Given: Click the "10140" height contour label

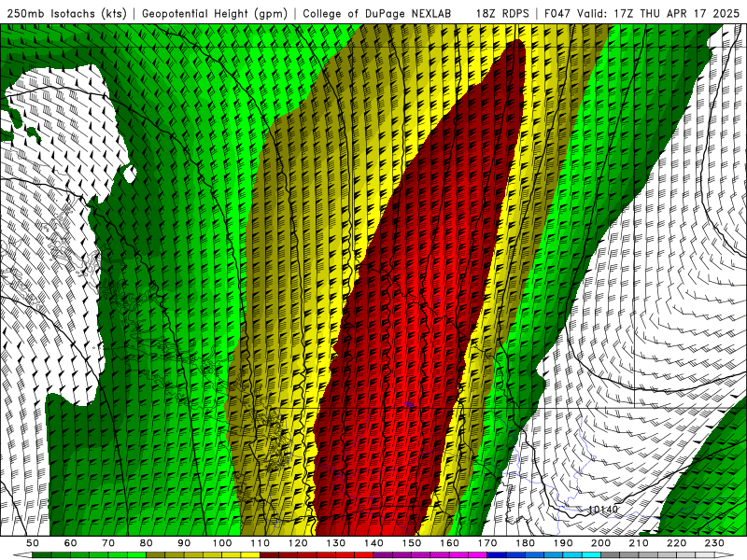Looking at the screenshot, I should coord(603,510).
